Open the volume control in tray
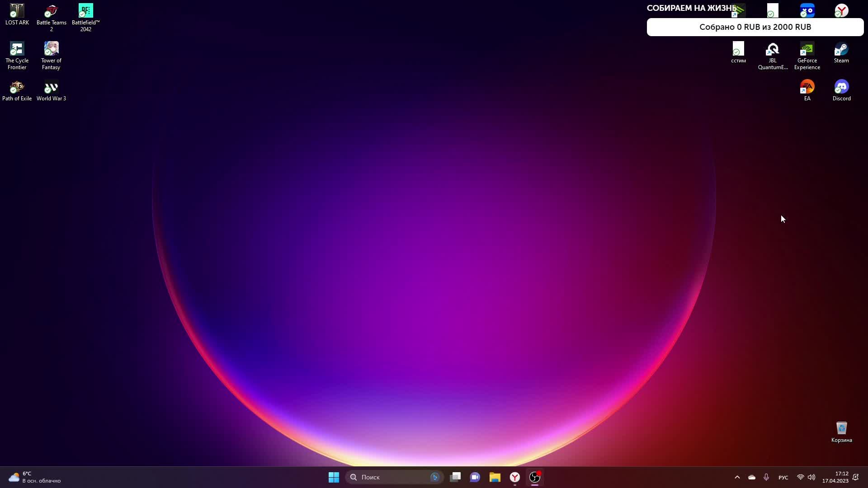Screen dimensions: 868x488 (811, 477)
